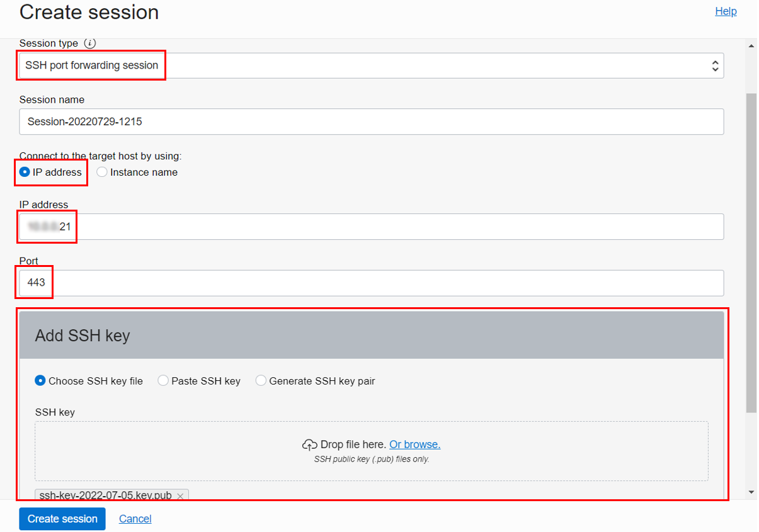Viewport: 759px width, 532px height.
Task: Click the cloud upload icon in drop zone
Action: (x=309, y=444)
